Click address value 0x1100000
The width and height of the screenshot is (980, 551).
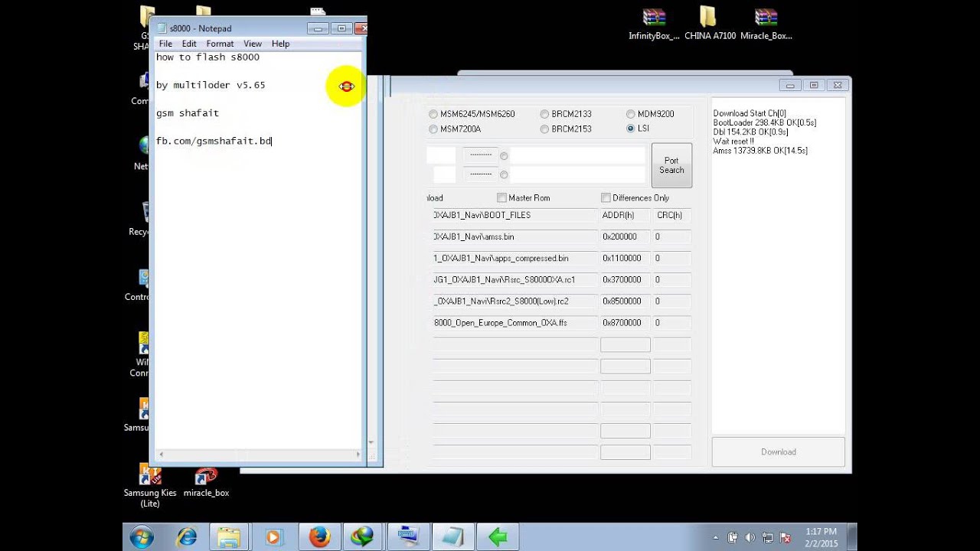point(625,259)
